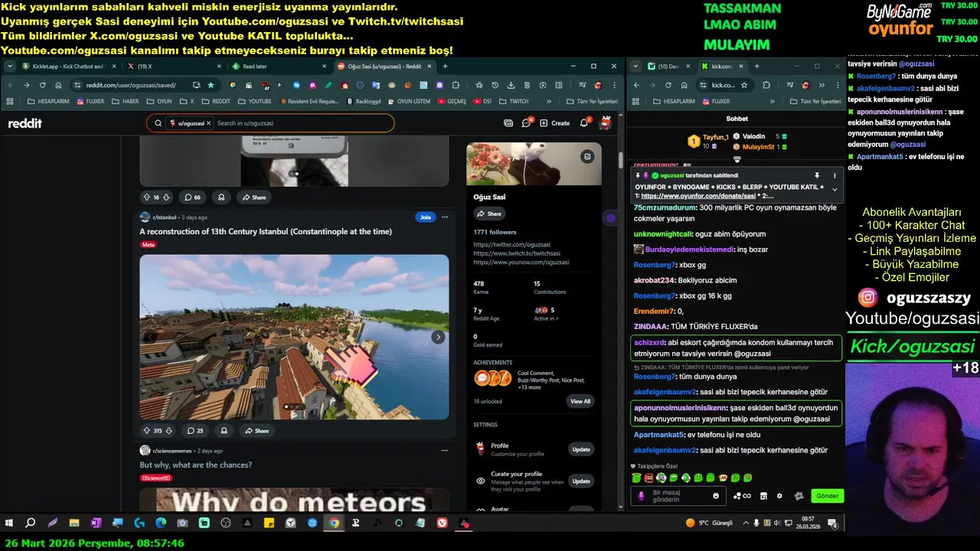Open Microsoft Edge from the taskbar
The height and width of the screenshot is (551, 980).
click(x=161, y=523)
